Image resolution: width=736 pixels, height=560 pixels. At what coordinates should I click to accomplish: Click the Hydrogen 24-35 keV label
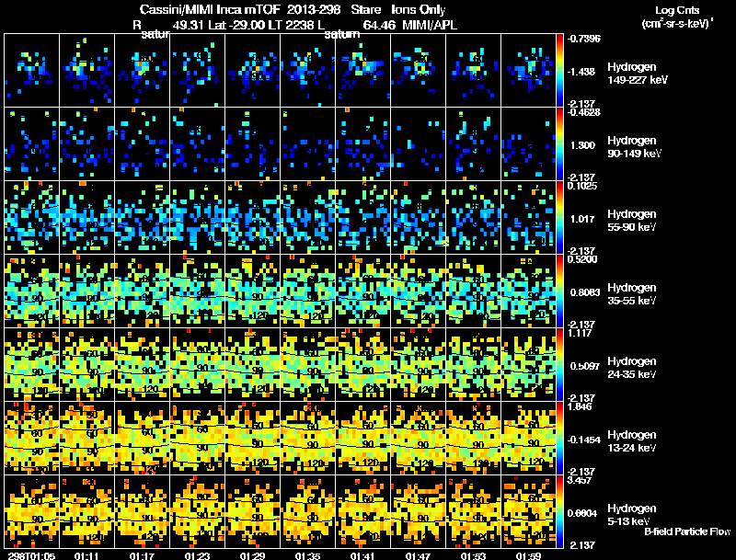pyautogui.click(x=632, y=368)
